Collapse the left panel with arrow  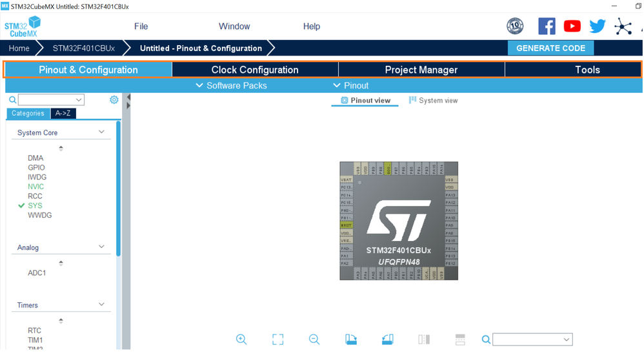(128, 97)
